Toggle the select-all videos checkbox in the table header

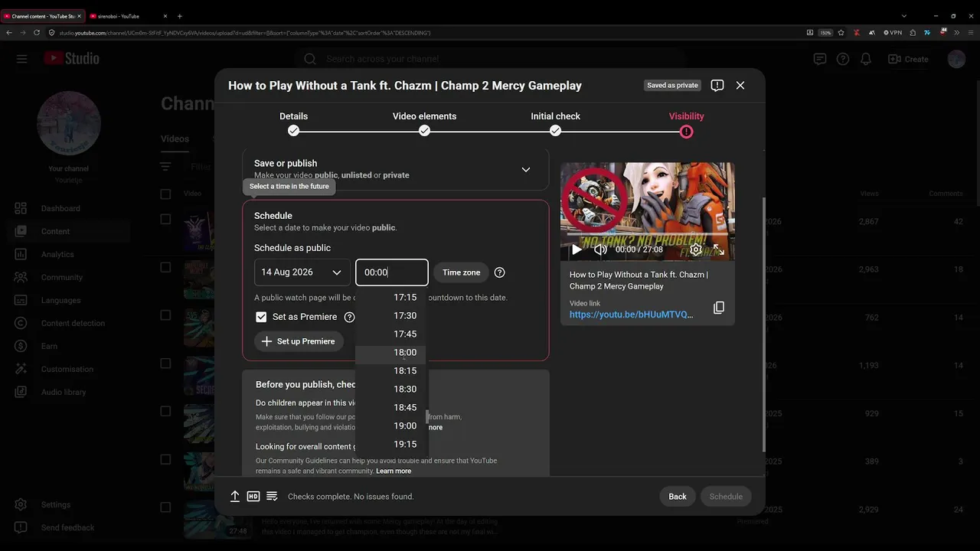pyautogui.click(x=165, y=194)
